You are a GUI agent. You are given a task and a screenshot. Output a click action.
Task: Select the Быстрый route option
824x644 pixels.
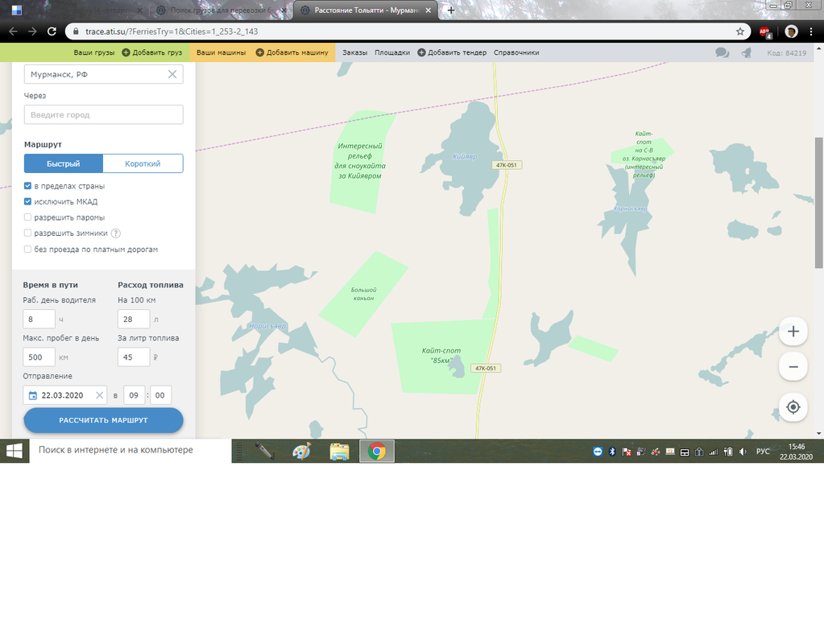(x=63, y=163)
